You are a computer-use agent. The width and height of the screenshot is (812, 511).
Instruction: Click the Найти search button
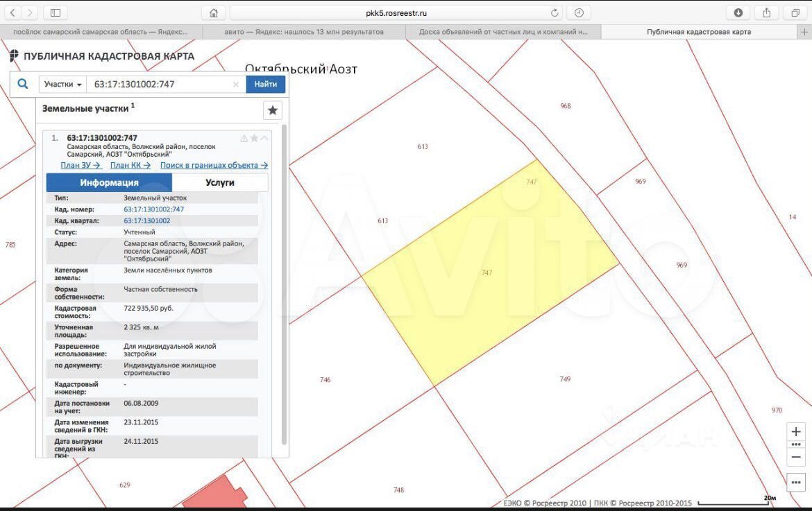[266, 85]
